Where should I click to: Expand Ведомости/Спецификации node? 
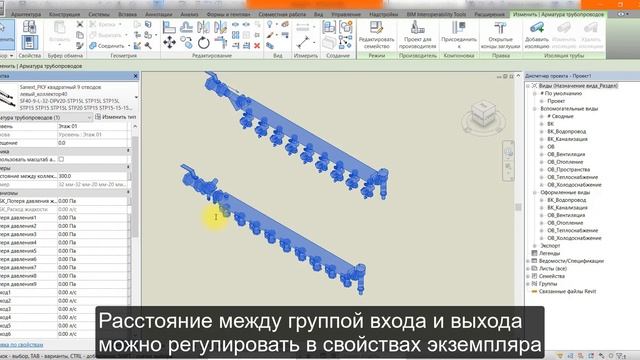click(x=528, y=261)
